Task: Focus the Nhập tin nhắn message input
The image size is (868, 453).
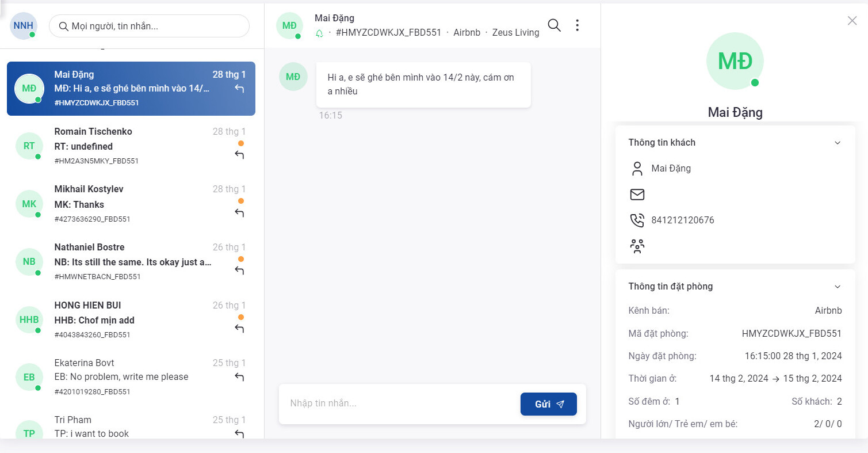Action: (x=400, y=403)
